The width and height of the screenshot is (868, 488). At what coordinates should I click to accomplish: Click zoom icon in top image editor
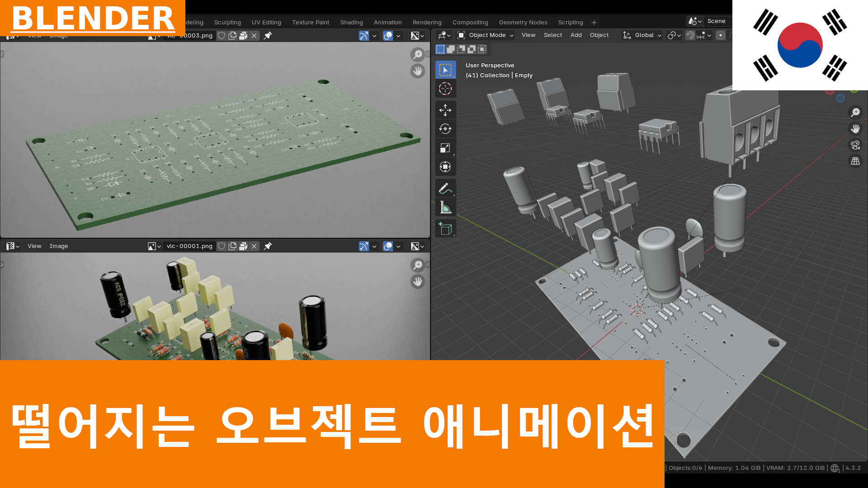click(417, 55)
